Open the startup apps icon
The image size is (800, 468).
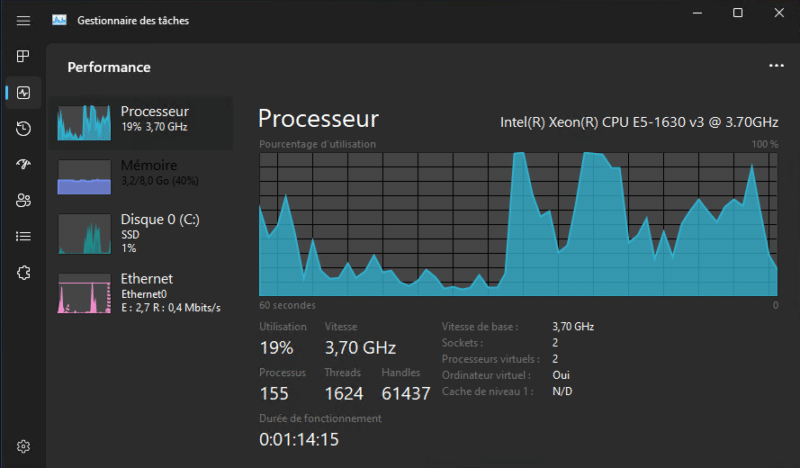click(24, 165)
